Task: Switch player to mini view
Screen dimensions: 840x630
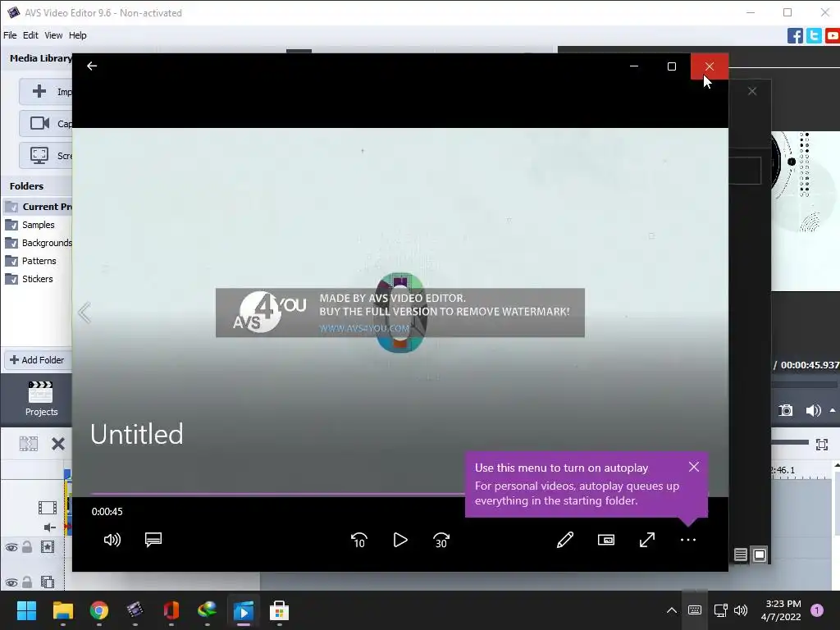Action: (606, 540)
